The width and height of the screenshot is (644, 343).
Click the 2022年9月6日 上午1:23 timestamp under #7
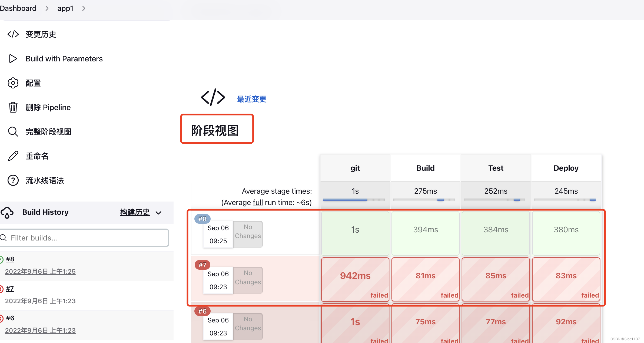pyautogui.click(x=40, y=301)
